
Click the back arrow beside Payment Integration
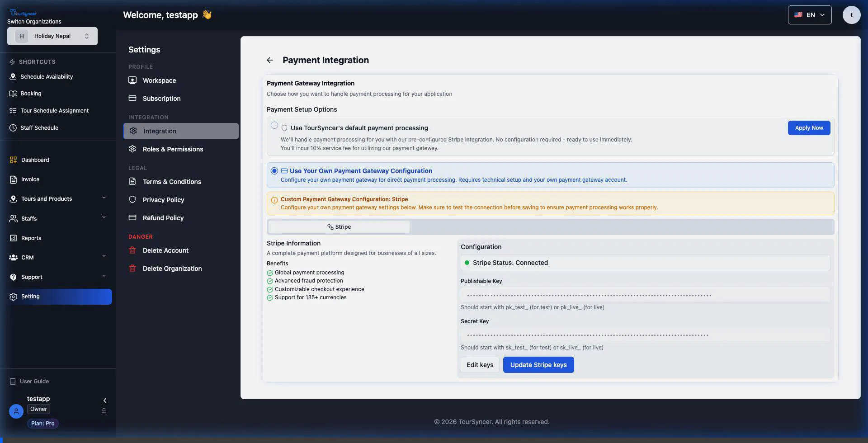click(x=269, y=60)
